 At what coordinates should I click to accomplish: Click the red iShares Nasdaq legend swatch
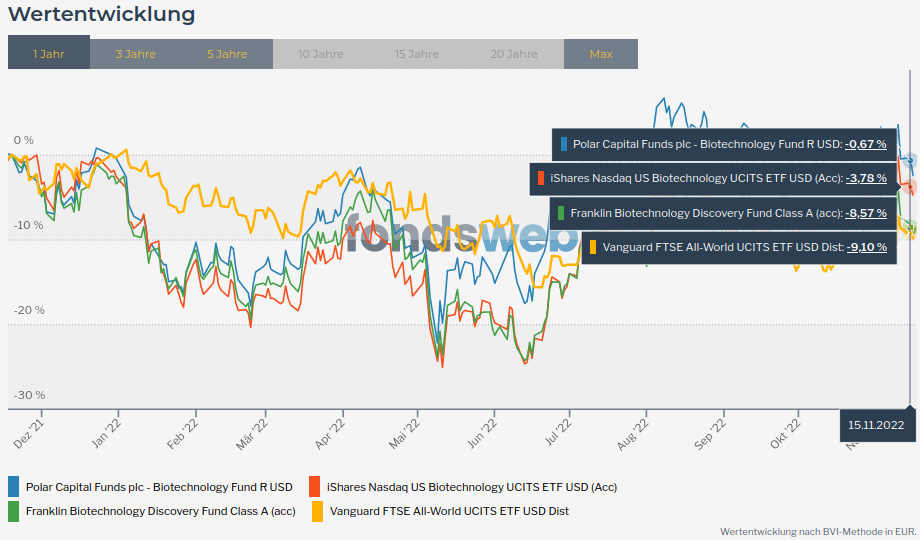click(315, 487)
